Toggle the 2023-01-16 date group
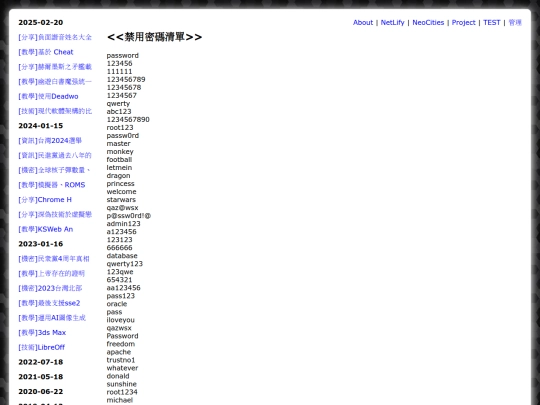This screenshot has width=540, height=405. tap(41, 244)
